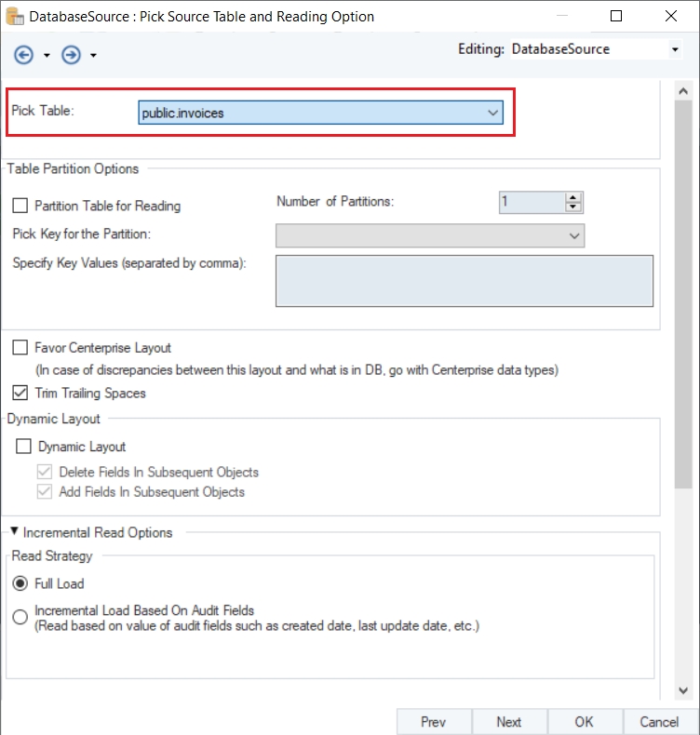
Task: Open Pick Key for the Partition dropdown
Action: (x=574, y=235)
